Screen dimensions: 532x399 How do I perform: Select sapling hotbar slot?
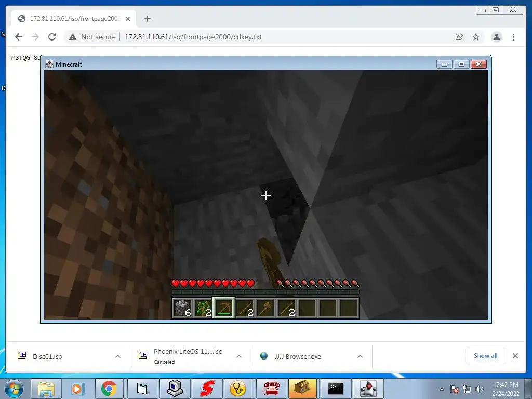click(x=203, y=308)
